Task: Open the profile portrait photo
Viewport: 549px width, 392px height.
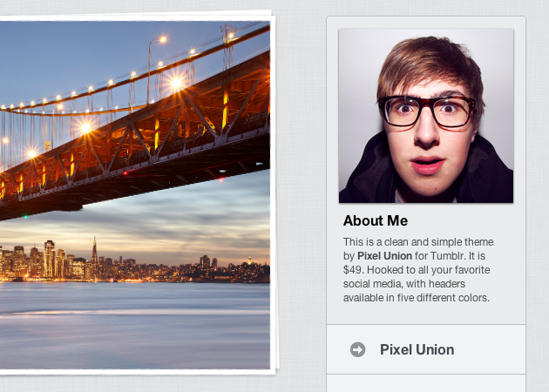Action: 426,116
